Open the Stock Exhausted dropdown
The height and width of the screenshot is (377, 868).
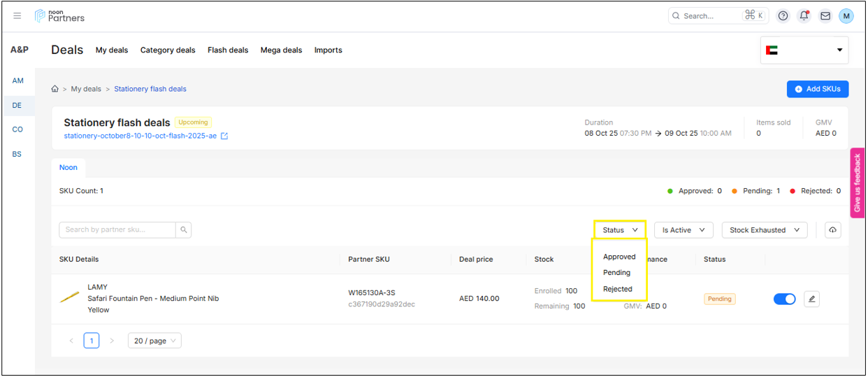pos(764,230)
